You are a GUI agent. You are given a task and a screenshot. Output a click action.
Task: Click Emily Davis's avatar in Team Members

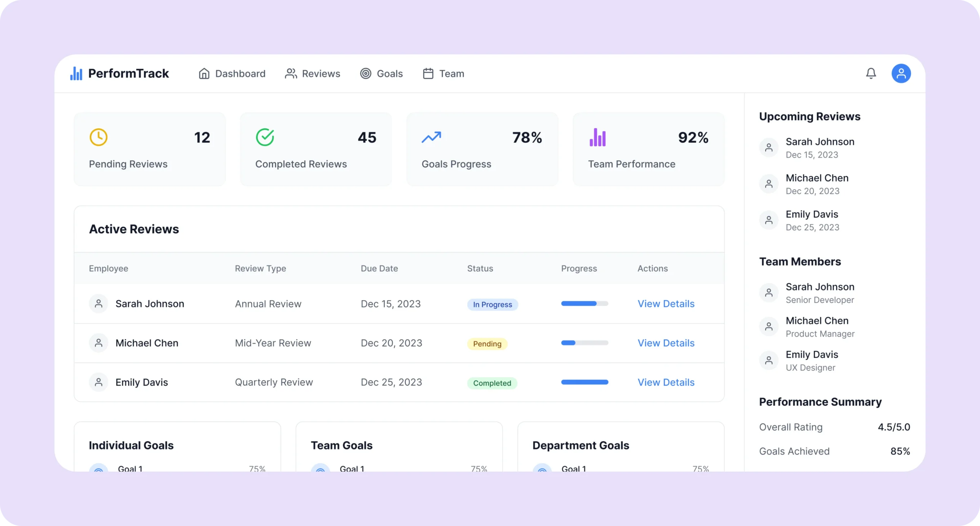click(769, 360)
